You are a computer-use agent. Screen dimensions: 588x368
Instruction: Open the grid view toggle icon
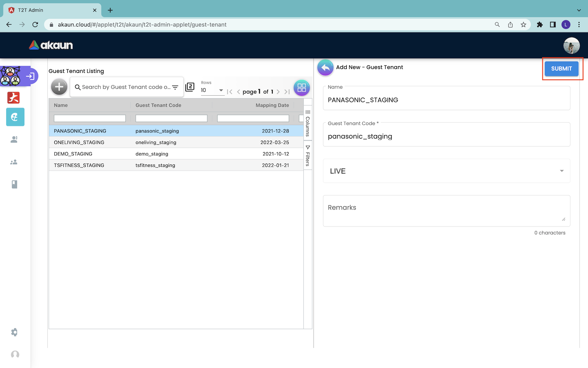point(302,88)
